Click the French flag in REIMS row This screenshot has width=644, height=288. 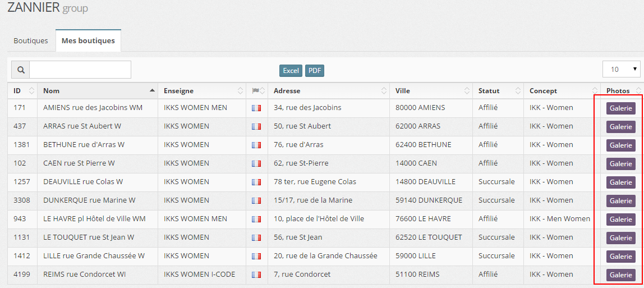pyautogui.click(x=256, y=275)
